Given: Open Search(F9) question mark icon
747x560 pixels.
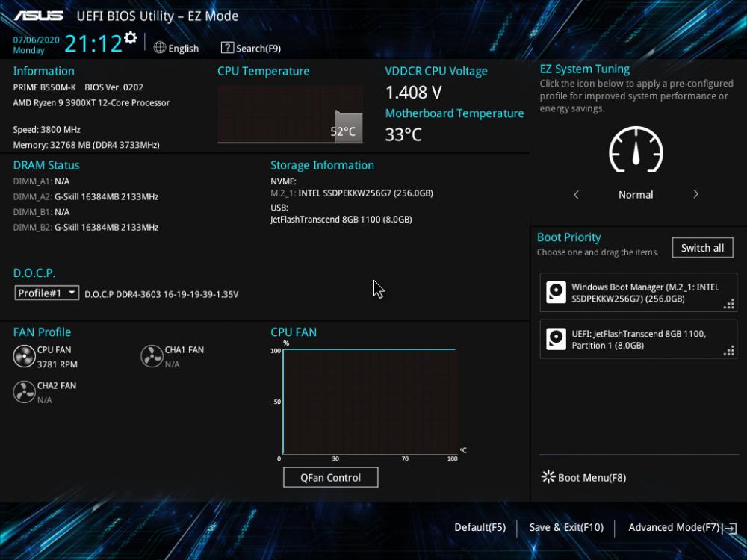Looking at the screenshot, I should 227,48.
